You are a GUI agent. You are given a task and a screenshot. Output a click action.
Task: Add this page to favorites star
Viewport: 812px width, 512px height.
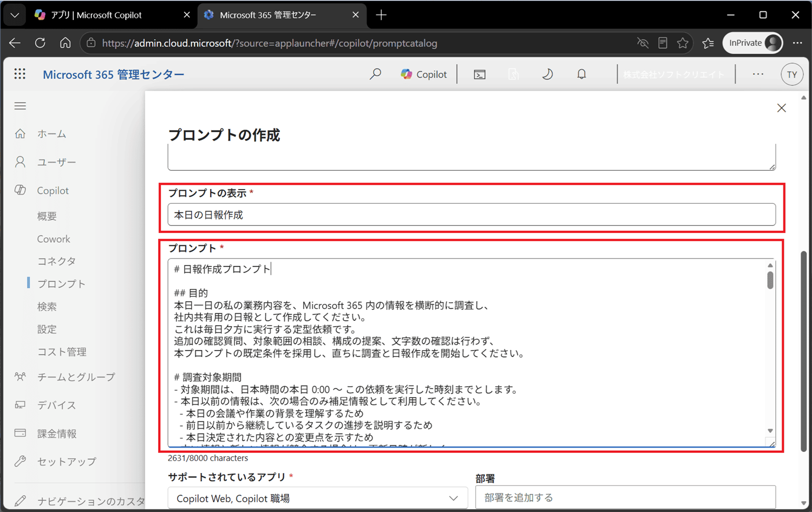coord(683,43)
